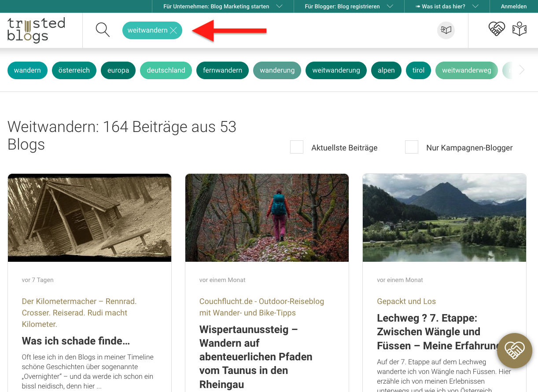Select the light green deutschland tag
Image resolution: width=538 pixels, height=392 pixels.
pyautogui.click(x=166, y=70)
